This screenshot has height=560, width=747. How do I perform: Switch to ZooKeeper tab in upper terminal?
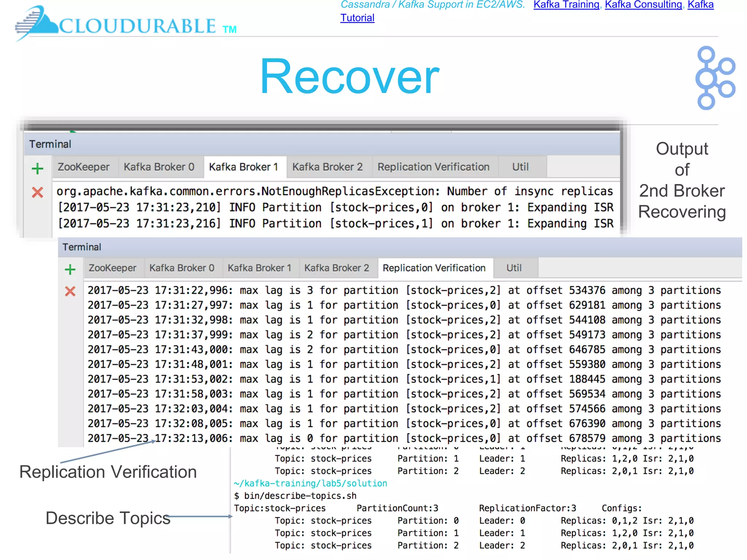point(84,167)
